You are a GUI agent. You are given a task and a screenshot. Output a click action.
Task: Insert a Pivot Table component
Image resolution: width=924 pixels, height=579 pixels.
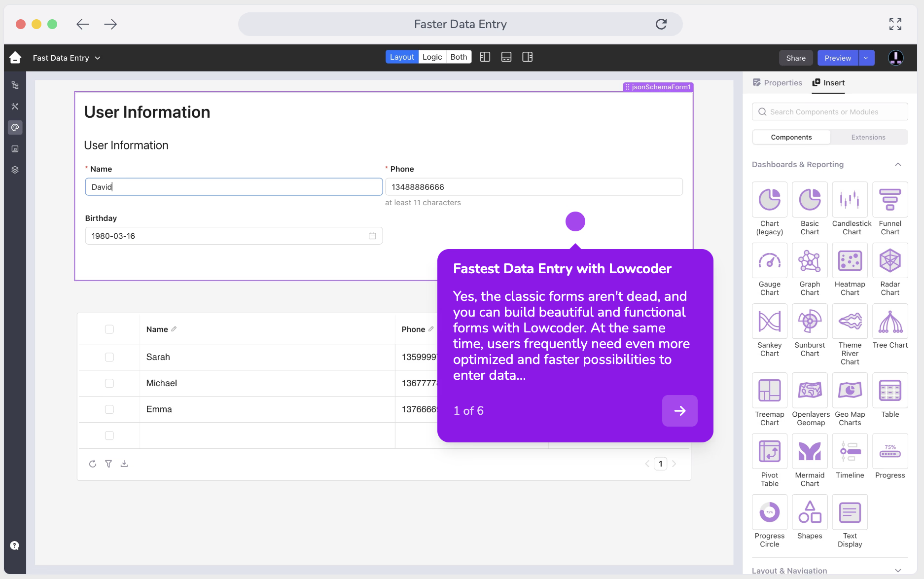coord(769,451)
